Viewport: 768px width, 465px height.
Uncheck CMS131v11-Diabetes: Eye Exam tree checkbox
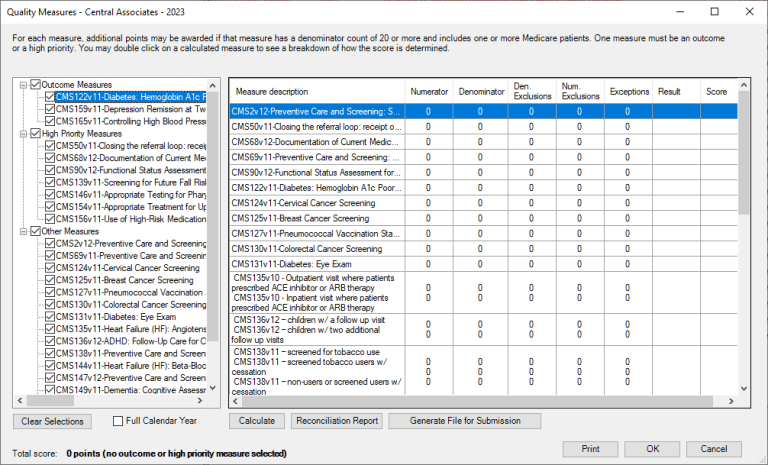point(49,317)
